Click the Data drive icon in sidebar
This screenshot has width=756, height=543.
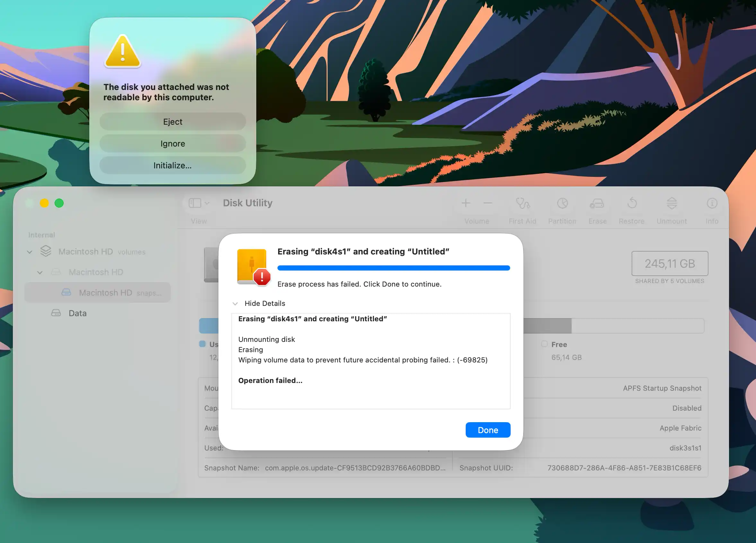tap(56, 313)
